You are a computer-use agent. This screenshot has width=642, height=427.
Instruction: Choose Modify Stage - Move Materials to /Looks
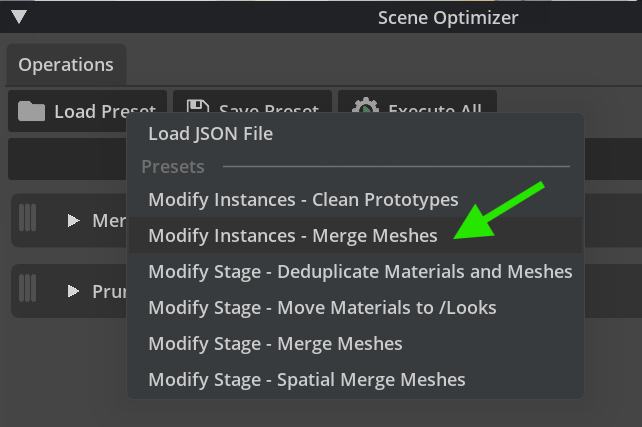pos(322,307)
